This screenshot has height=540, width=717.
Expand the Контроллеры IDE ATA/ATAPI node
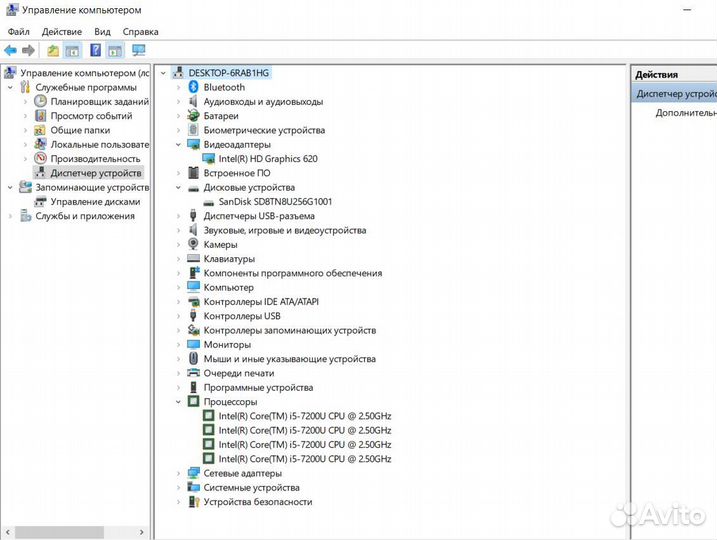point(178,302)
